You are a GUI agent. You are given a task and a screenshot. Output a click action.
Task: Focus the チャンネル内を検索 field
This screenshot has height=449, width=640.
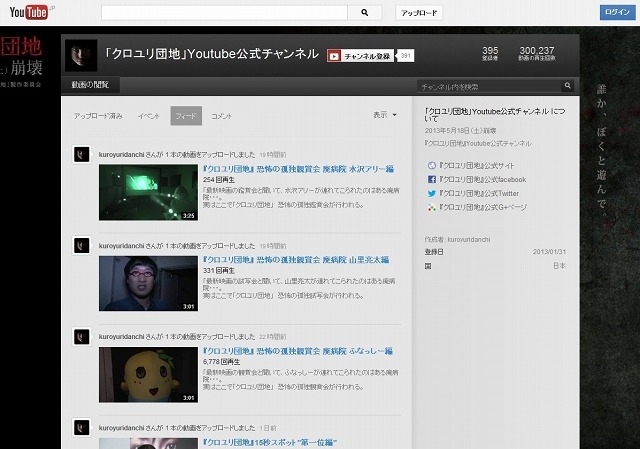[489, 87]
